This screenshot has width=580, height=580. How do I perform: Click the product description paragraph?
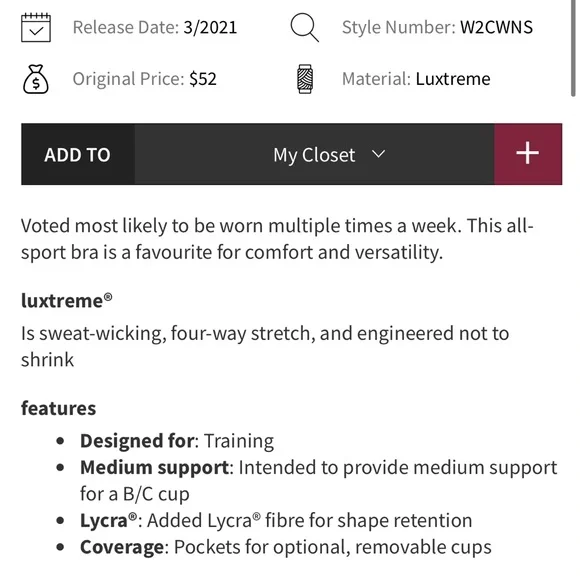pos(277,239)
